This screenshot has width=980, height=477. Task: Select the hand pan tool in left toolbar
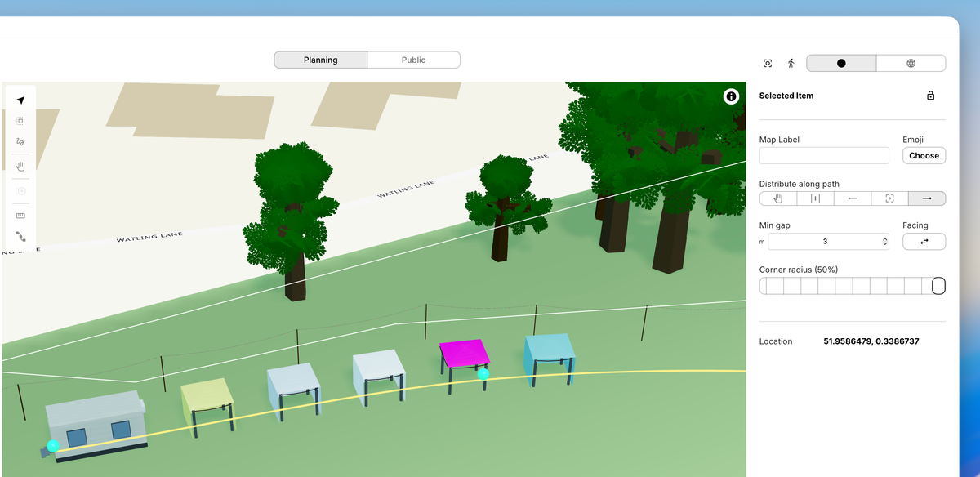20,166
